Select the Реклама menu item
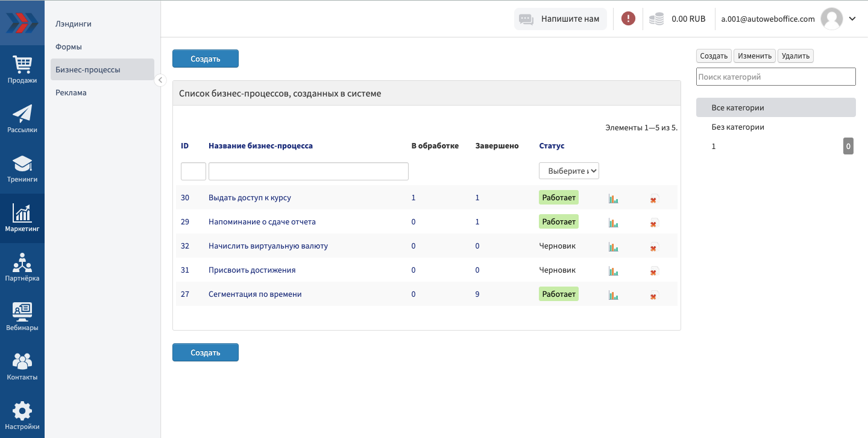868x438 pixels. click(x=71, y=93)
